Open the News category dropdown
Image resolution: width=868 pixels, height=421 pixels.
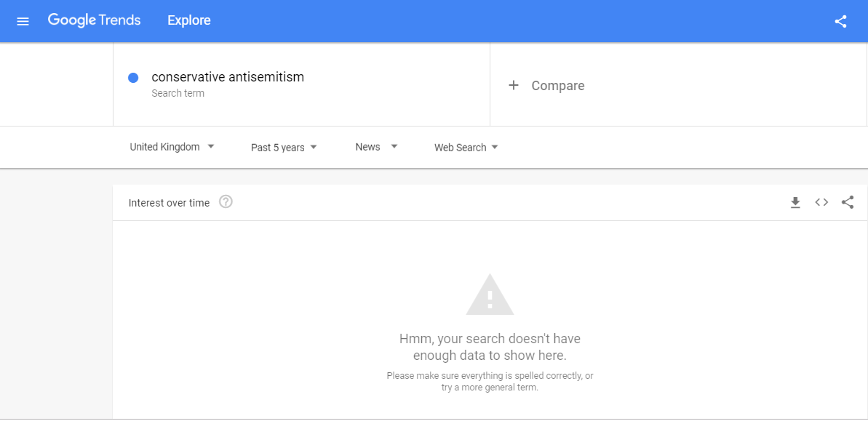tap(375, 147)
